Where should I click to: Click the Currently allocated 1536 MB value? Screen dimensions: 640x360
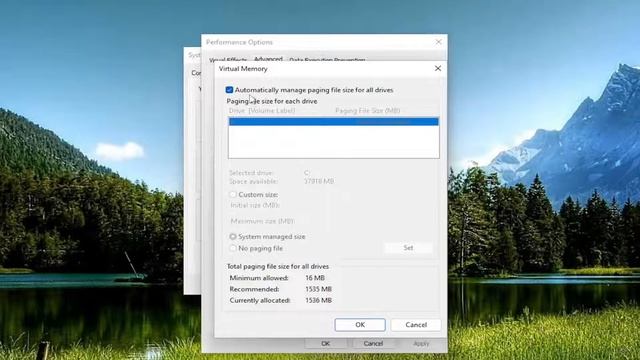point(318,300)
